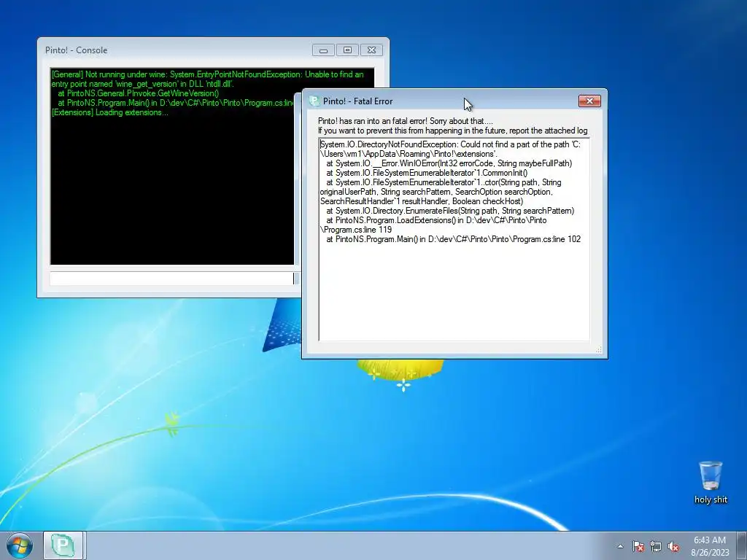This screenshot has width=747, height=560.
Task: Open the Recycle Bin named holy shit
Action: pyautogui.click(x=711, y=482)
